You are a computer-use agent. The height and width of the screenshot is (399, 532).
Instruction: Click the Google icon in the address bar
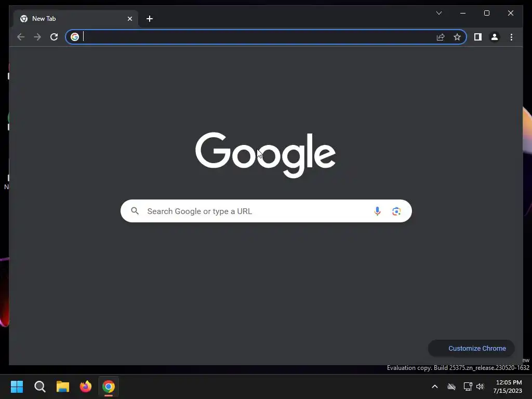pos(75,37)
